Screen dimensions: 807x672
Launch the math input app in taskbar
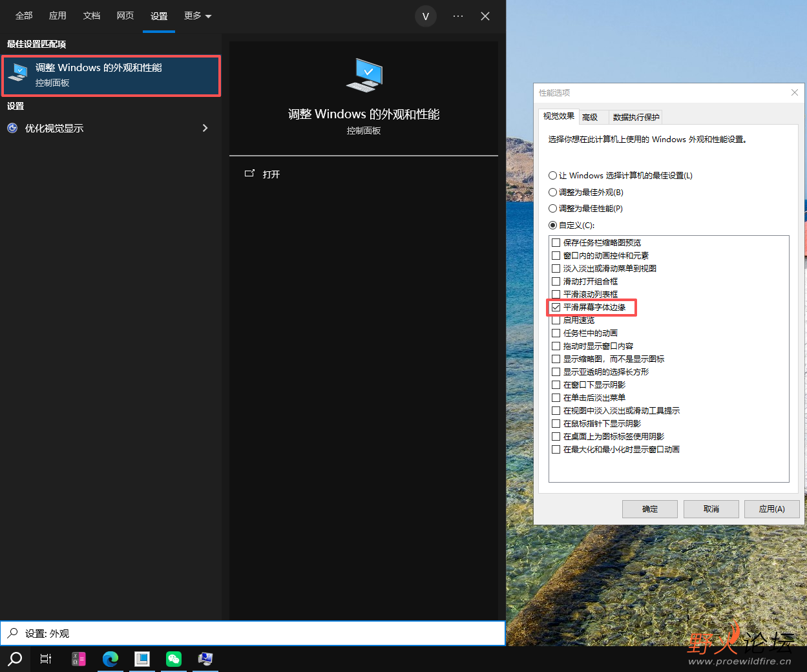pyautogui.click(x=79, y=659)
